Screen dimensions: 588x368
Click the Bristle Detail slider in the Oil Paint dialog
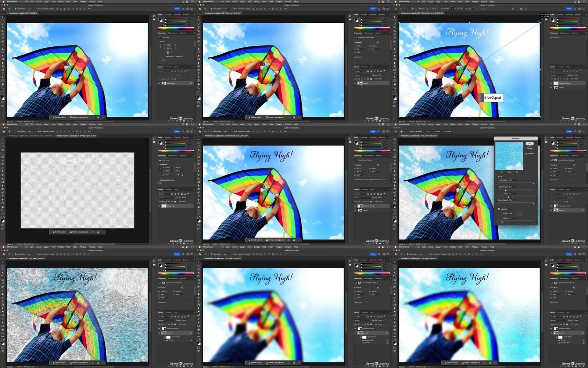517,204
